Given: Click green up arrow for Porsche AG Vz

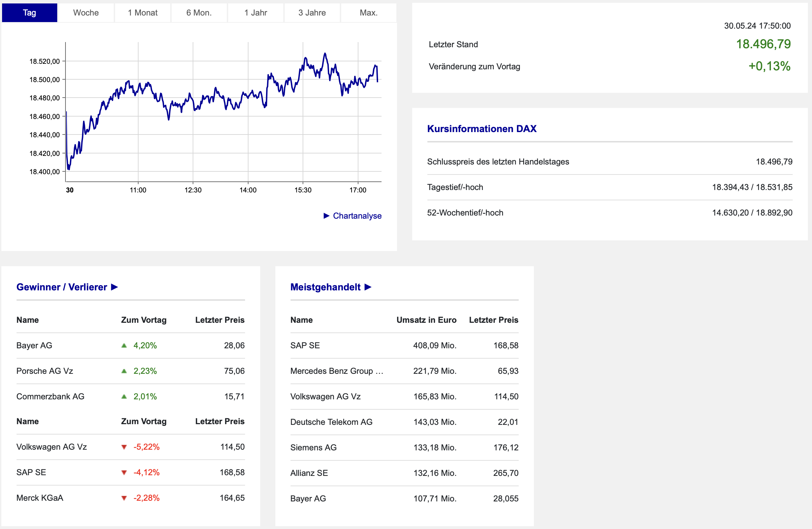Looking at the screenshot, I should (x=124, y=371).
